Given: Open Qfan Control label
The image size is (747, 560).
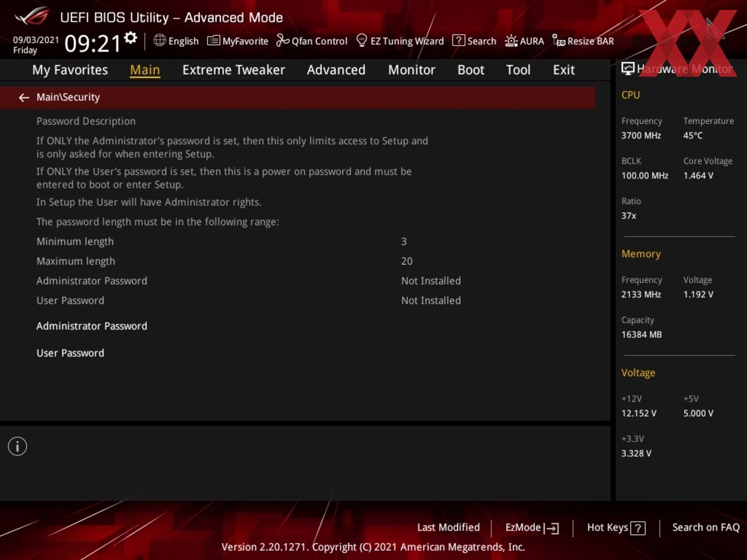Looking at the screenshot, I should 319,41.
